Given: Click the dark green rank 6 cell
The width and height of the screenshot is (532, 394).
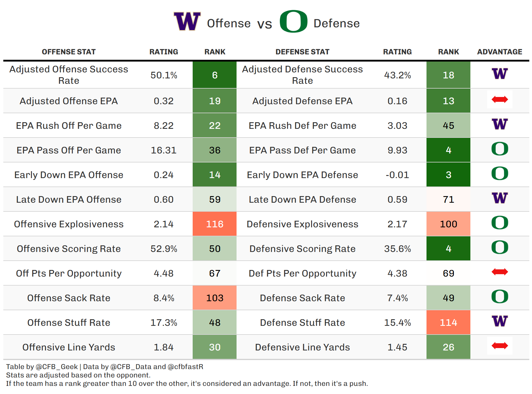Looking at the screenshot, I should pos(215,75).
